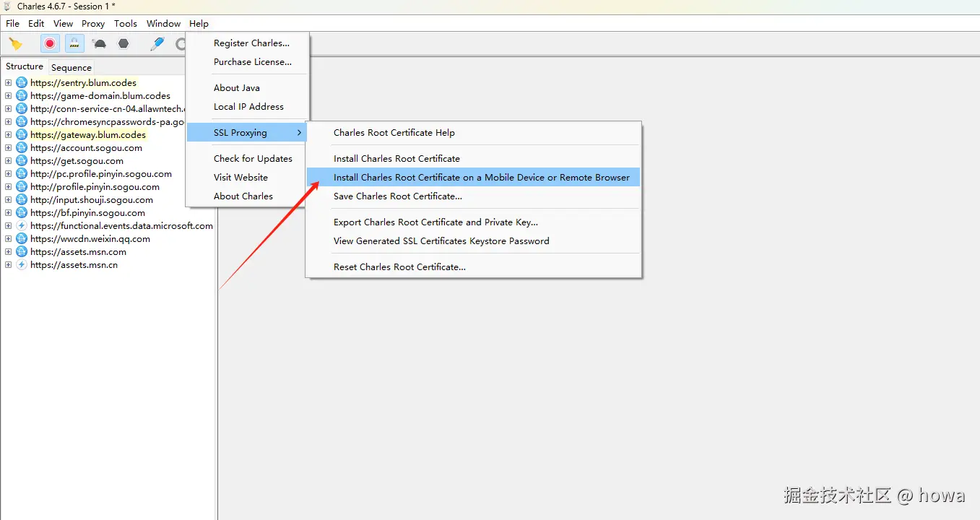The width and height of the screenshot is (980, 520).
Task: Open the View menu
Action: (64, 23)
